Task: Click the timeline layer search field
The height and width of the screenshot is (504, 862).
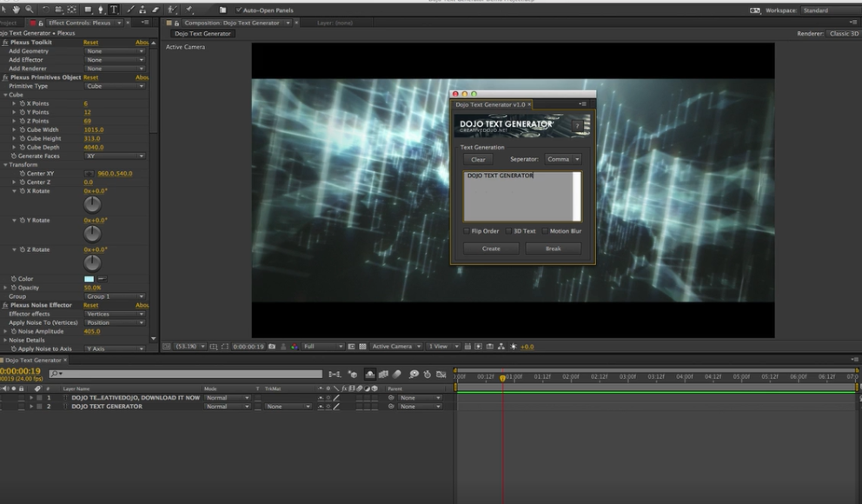Action: tap(186, 375)
